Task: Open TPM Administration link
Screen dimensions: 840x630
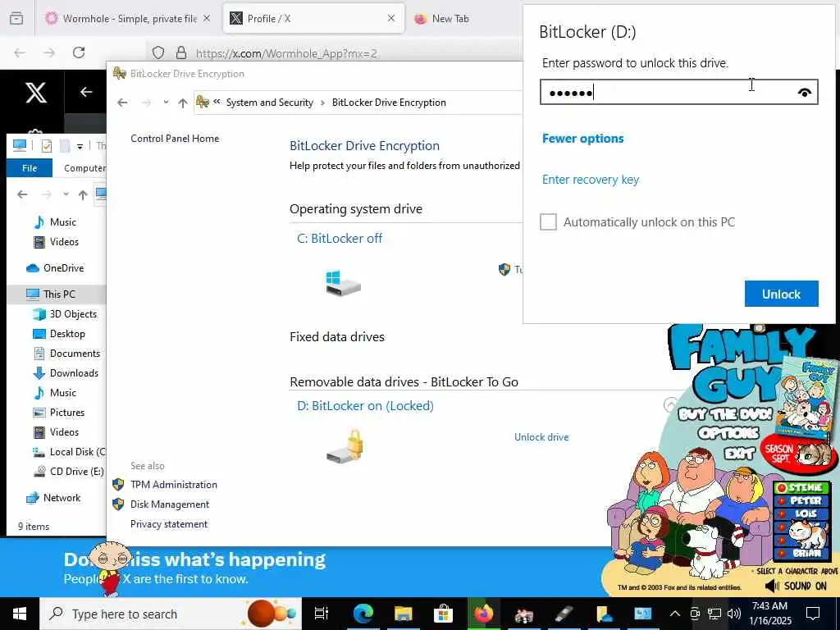Action: [174, 484]
